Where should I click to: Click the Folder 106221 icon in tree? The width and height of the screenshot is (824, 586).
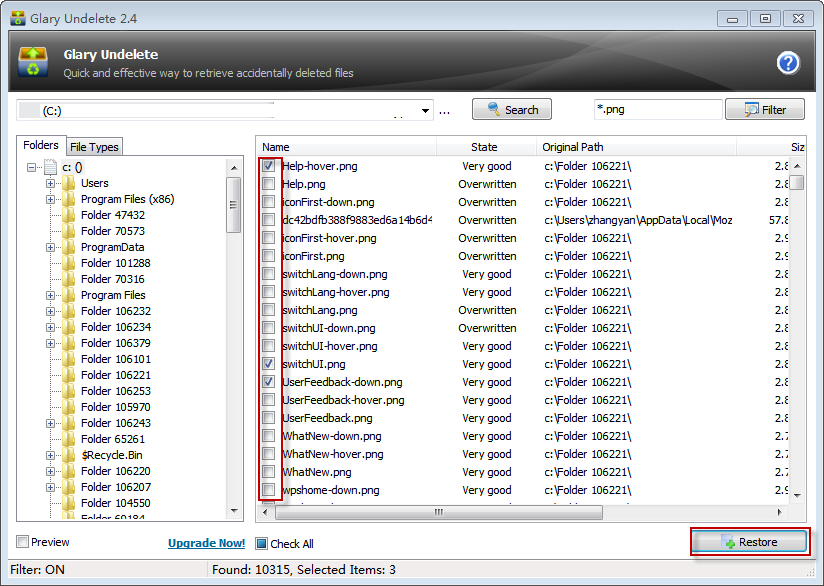click(69, 375)
